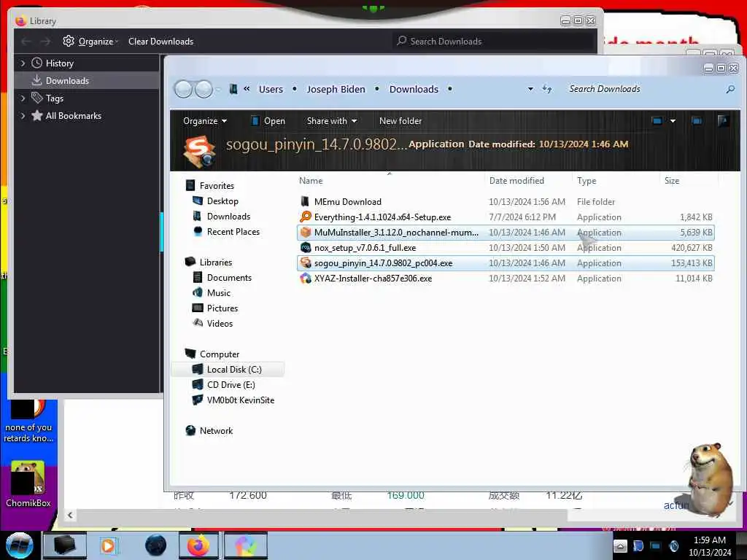Click the All Bookmarks star icon
747x560 pixels.
coord(36,115)
